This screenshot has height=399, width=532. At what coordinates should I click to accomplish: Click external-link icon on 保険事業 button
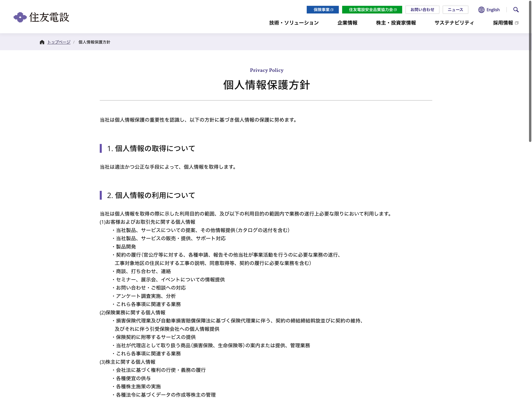[x=332, y=10]
